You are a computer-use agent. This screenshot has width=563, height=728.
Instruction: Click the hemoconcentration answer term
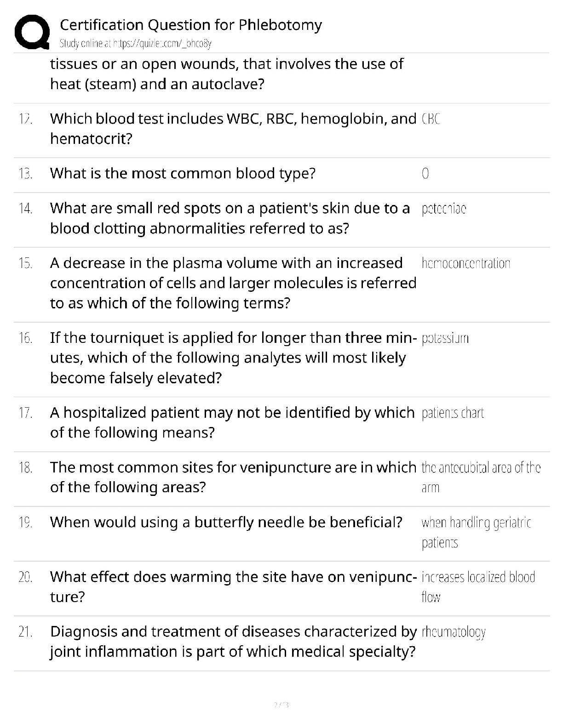pyautogui.click(x=465, y=264)
